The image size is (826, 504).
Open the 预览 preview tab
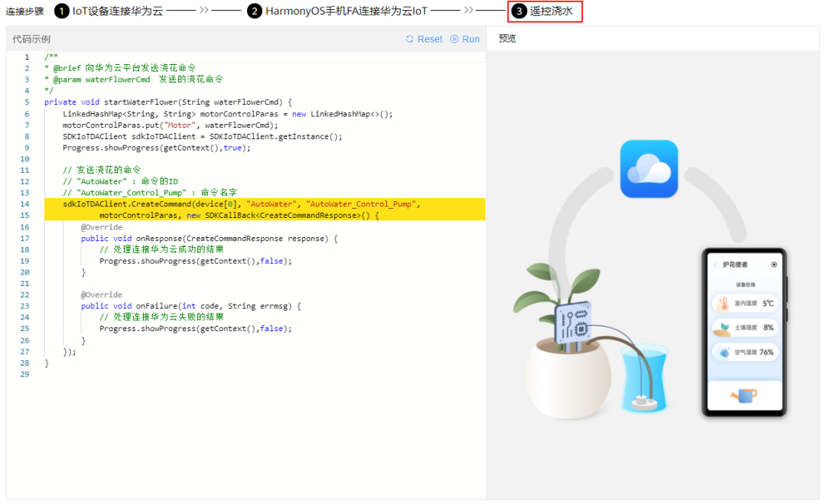507,39
